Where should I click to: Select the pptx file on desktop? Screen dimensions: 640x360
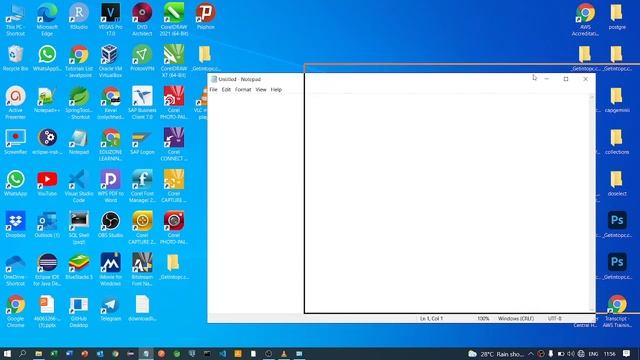point(47,311)
